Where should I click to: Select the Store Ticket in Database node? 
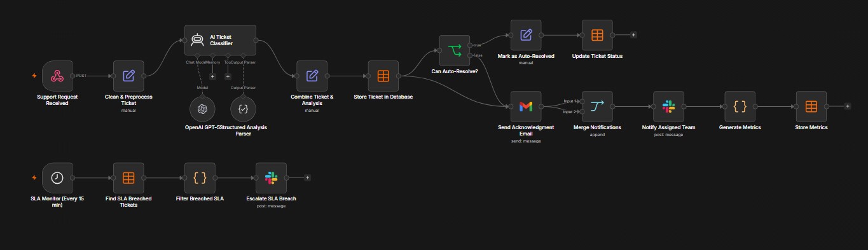tap(383, 76)
